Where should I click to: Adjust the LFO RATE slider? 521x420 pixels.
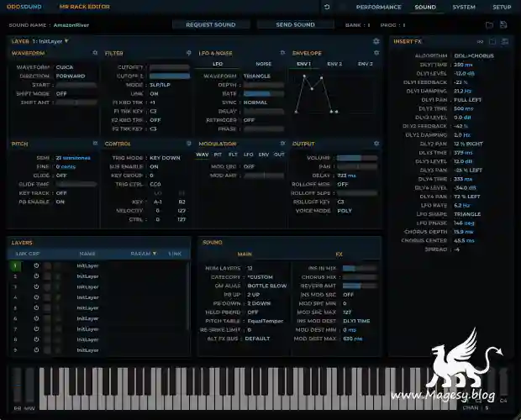click(x=264, y=93)
